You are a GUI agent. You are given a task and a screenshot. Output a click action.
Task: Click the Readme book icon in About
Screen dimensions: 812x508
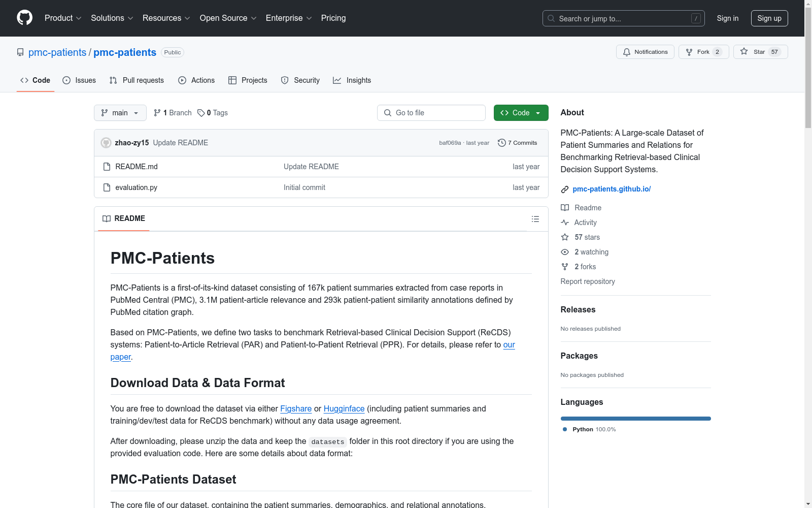point(565,208)
